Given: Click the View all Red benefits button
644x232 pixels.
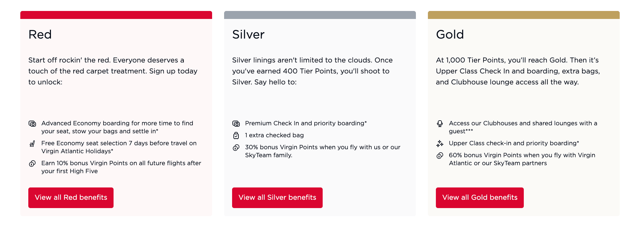Looking at the screenshot, I should click(x=71, y=197).
